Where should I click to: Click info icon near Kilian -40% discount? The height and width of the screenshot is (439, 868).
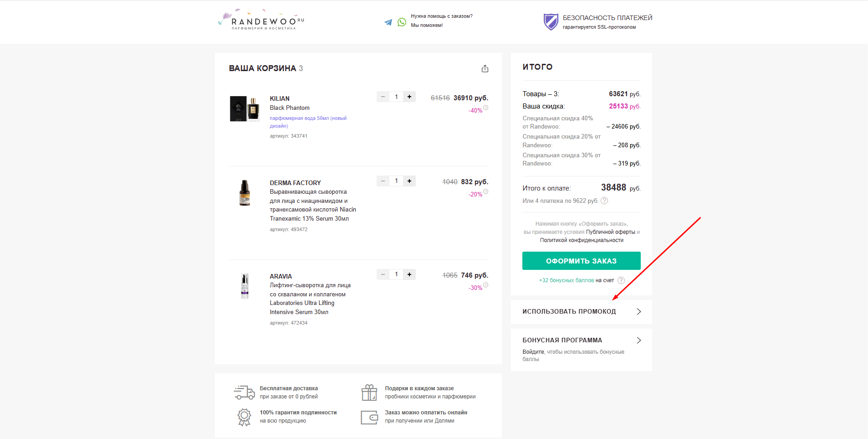tap(486, 108)
